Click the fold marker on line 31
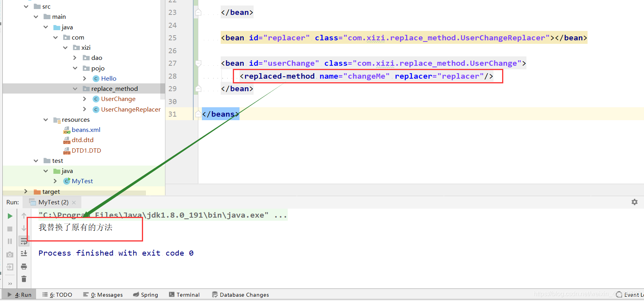The image size is (644, 301). 198,114
